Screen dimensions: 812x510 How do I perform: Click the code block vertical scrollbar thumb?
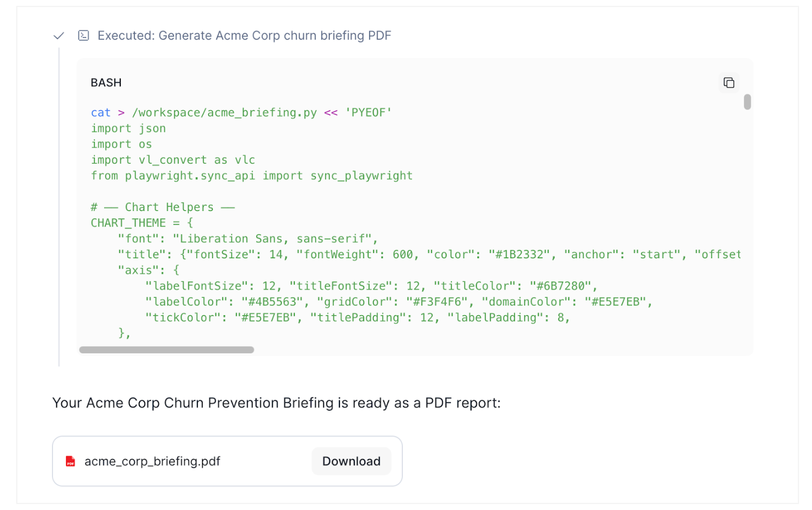click(x=747, y=102)
